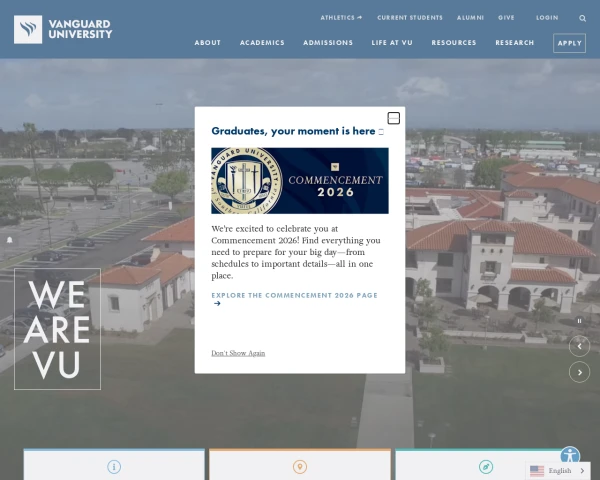
Task: Open the accessibility options widget
Action: coord(570,456)
